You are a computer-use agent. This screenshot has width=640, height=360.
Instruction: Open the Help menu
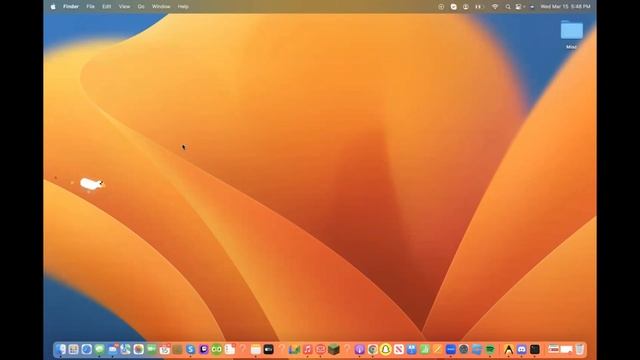[183, 7]
